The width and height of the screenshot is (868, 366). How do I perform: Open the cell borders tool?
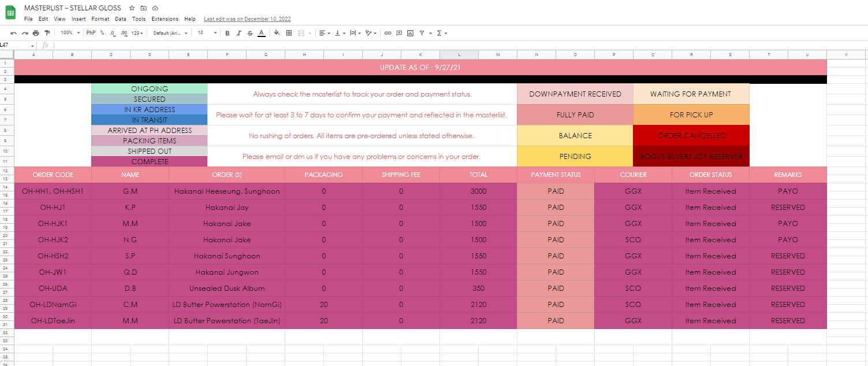[x=289, y=33]
